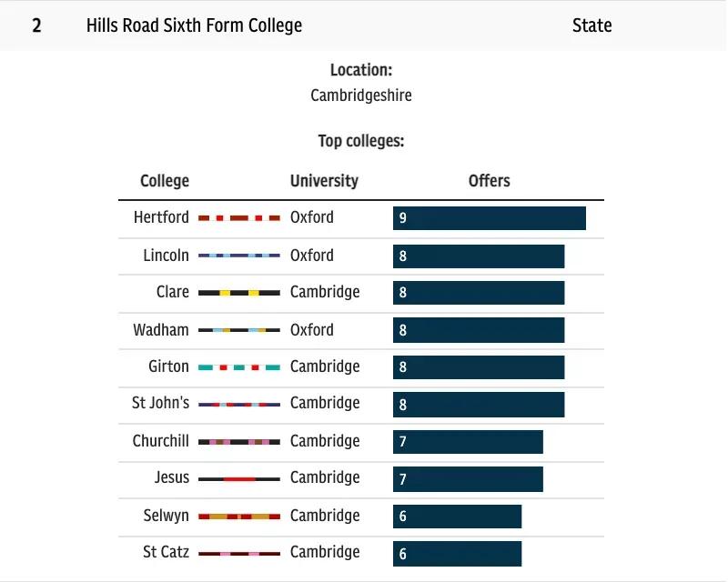The width and height of the screenshot is (728, 582).
Task: Click the Churchill college scarf stripe icon
Action: tap(239, 442)
